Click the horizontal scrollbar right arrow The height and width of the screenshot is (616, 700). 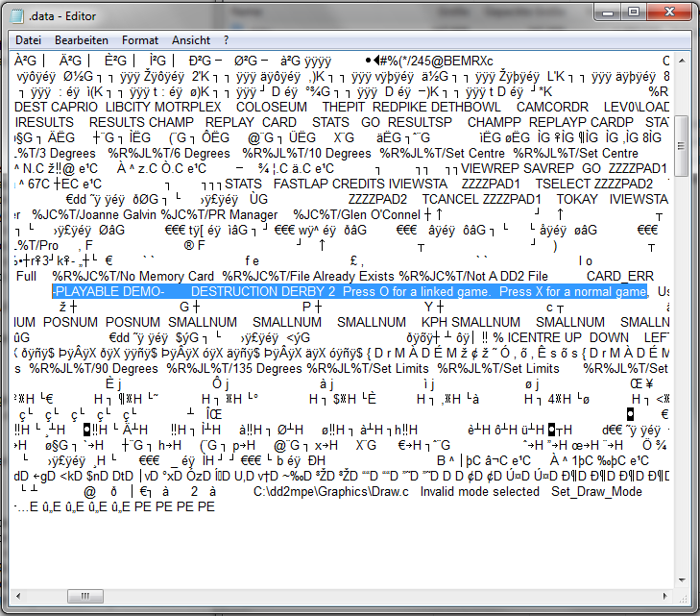663,597
